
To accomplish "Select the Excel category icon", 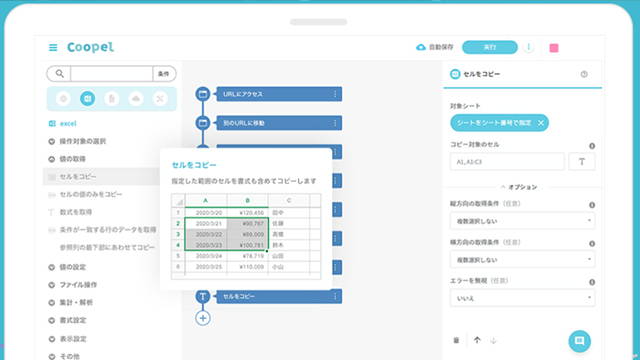I will 87,99.
